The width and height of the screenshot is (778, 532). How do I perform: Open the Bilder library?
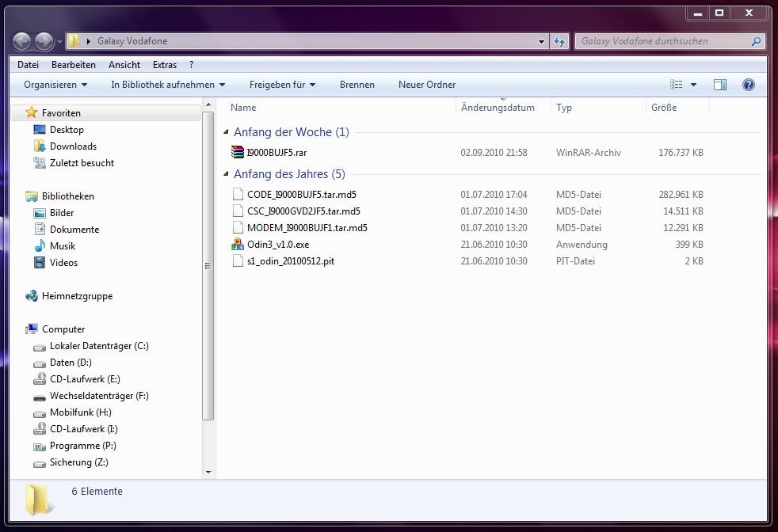(62, 213)
